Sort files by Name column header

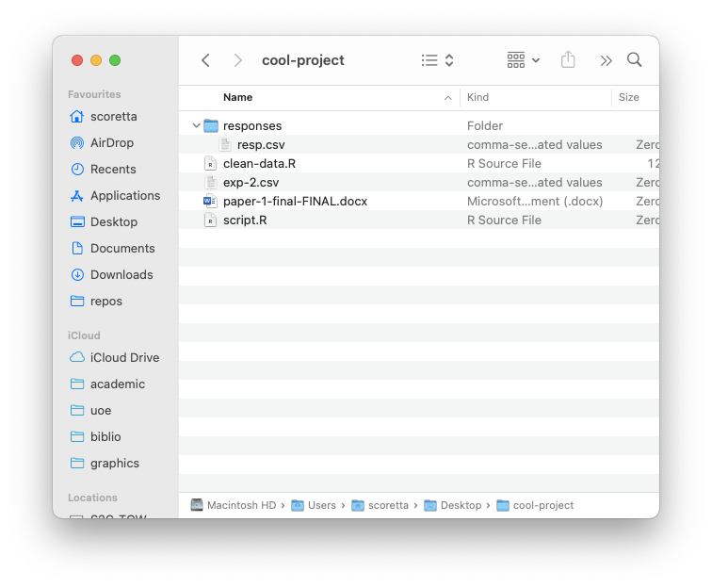click(x=238, y=98)
